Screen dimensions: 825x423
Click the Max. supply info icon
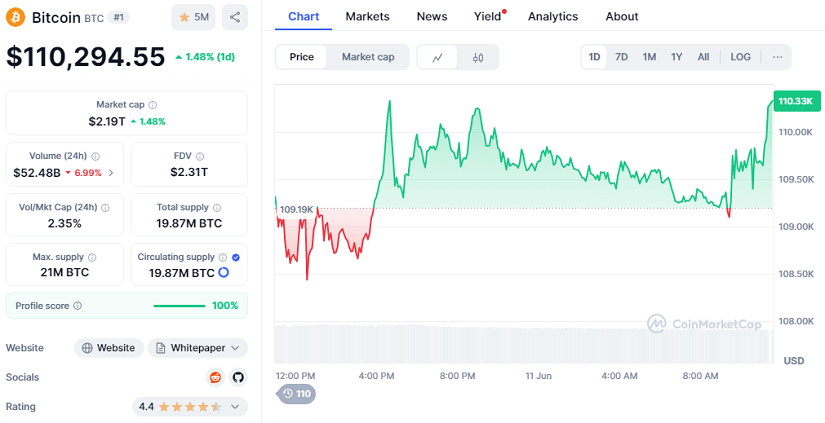click(92, 257)
